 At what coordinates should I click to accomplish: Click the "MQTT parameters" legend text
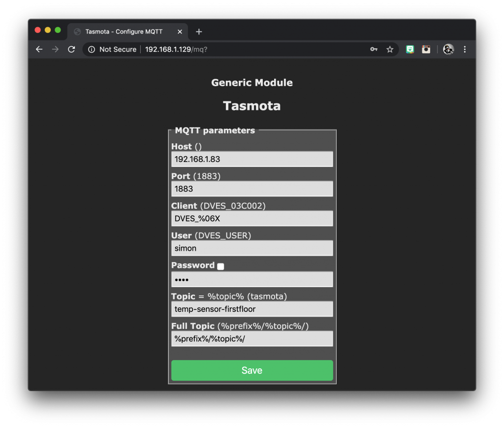[215, 130]
